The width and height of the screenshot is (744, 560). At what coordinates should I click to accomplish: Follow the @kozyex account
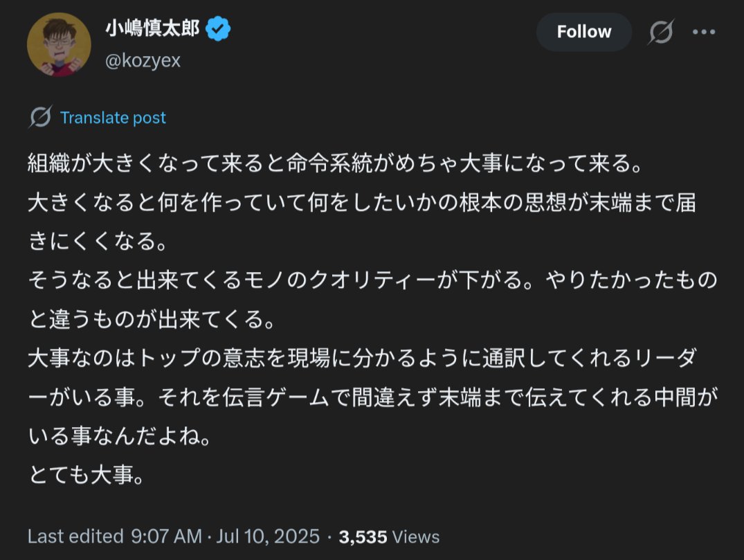pos(584,32)
